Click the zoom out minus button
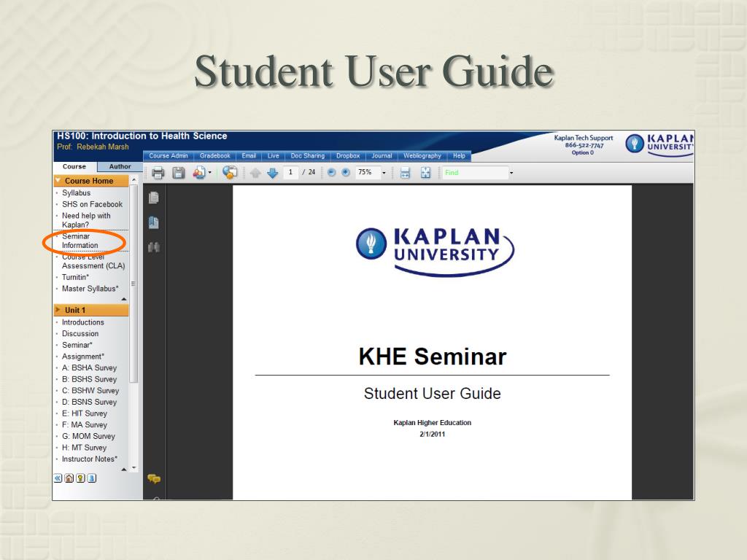 [x=332, y=172]
